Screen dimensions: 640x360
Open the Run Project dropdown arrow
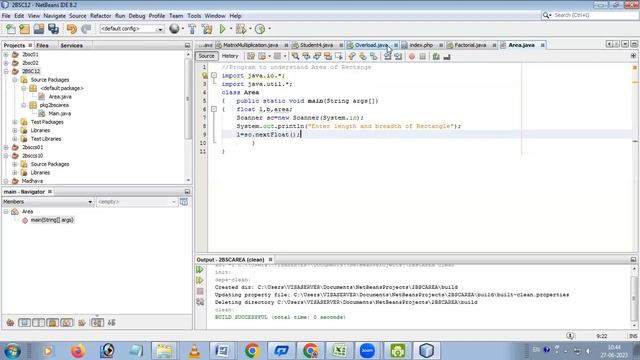[x=231, y=29]
